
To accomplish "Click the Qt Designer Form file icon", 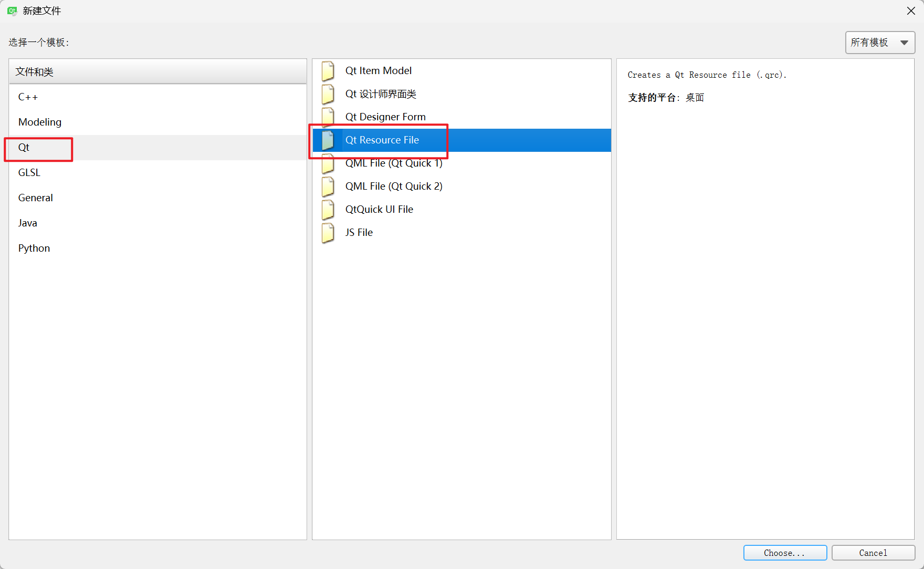I will 328,117.
